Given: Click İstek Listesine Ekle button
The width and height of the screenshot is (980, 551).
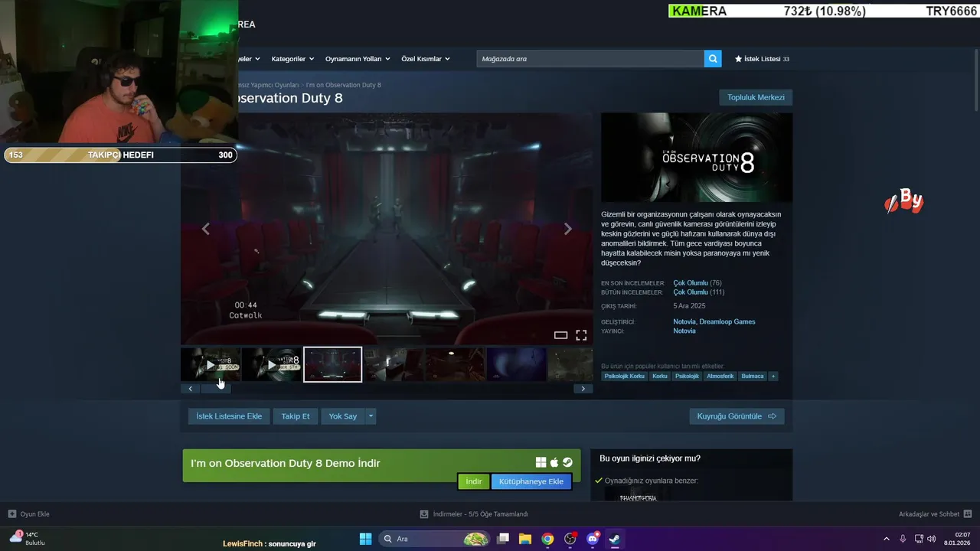Looking at the screenshot, I should coord(229,416).
